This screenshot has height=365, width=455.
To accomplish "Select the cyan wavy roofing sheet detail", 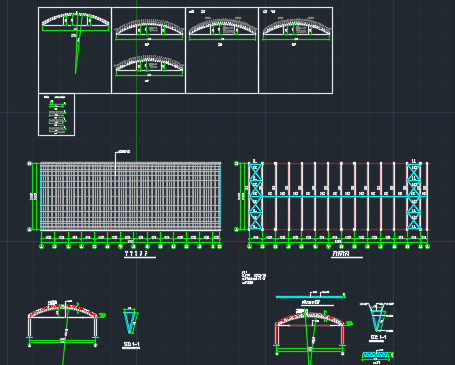I will pyautogui.click(x=310, y=296).
